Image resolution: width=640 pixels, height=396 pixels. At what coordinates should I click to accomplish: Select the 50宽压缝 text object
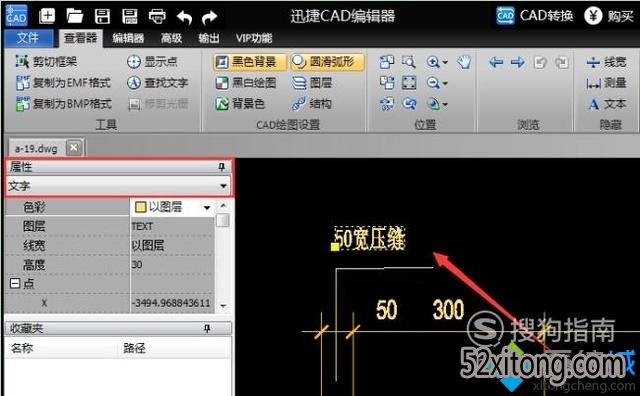pos(369,238)
